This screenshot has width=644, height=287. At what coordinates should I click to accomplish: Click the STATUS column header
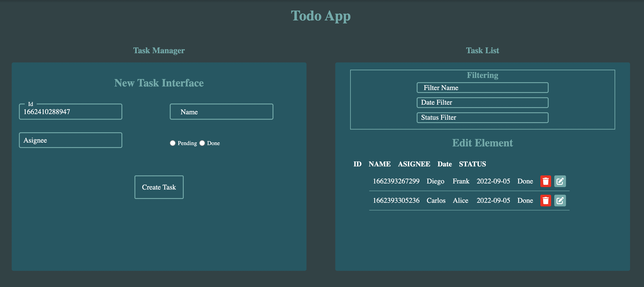point(472,164)
